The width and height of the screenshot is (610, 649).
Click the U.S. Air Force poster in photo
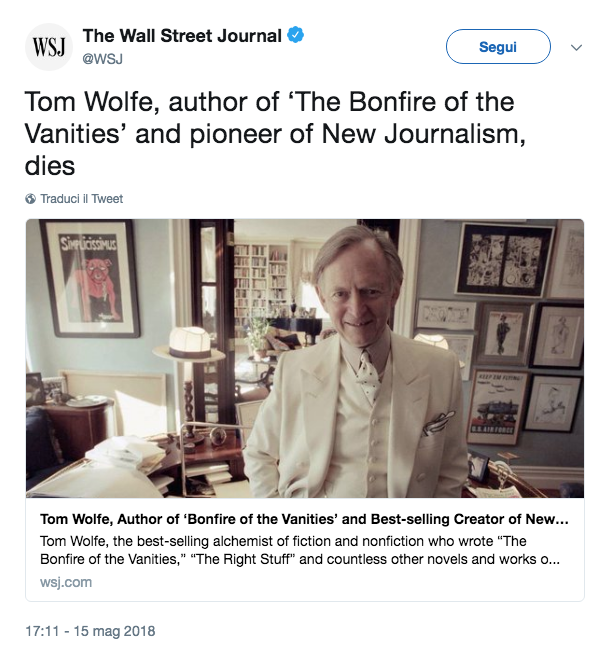pos(497,407)
